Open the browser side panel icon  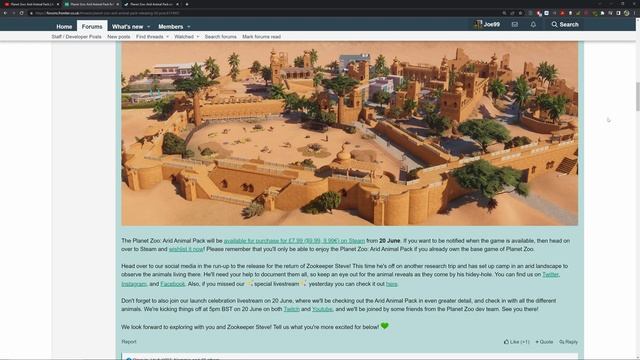tap(618, 13)
